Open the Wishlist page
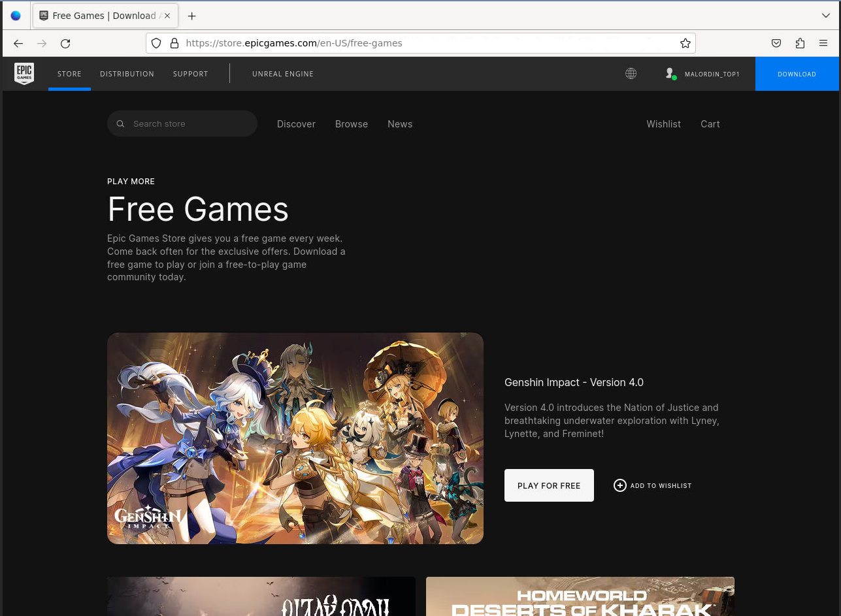The height and width of the screenshot is (616, 841). point(663,123)
